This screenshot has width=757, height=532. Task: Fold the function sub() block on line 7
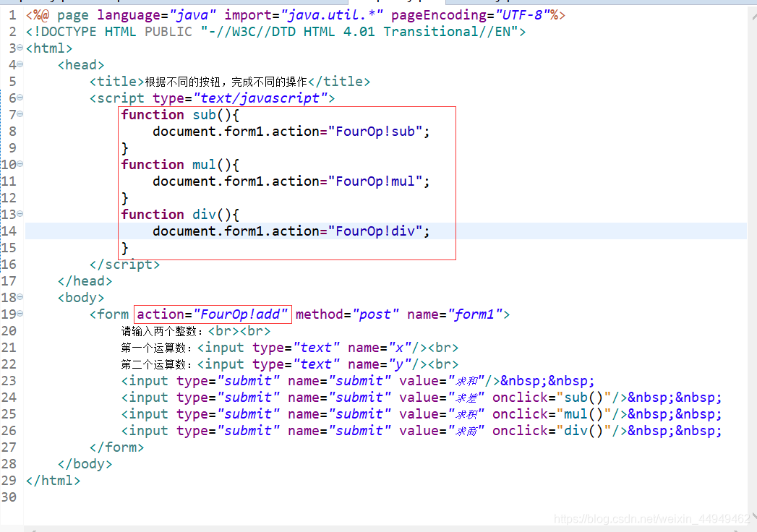tap(20, 114)
